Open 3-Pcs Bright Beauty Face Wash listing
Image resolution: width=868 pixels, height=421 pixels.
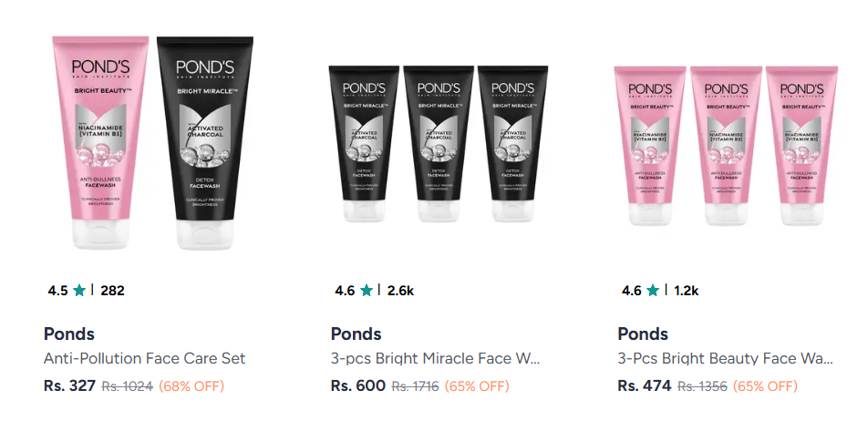(x=725, y=358)
